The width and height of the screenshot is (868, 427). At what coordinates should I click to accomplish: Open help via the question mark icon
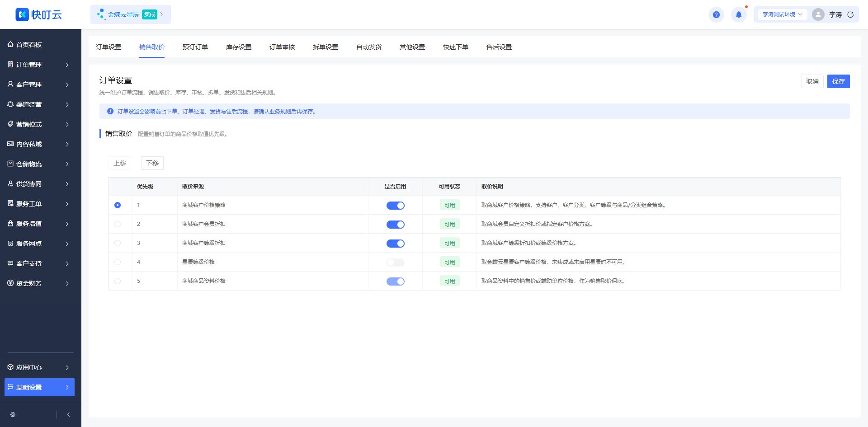coord(716,14)
